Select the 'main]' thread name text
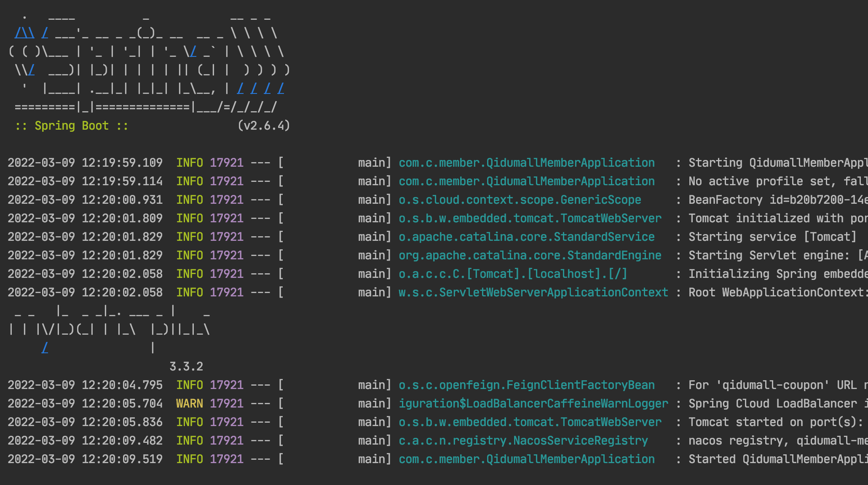 pyautogui.click(x=373, y=162)
